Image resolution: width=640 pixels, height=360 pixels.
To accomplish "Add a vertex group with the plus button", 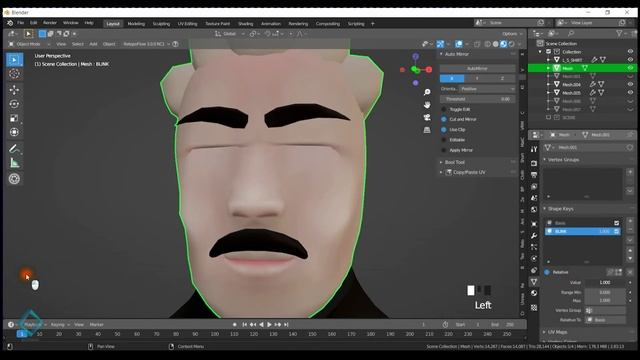I will click(x=630, y=172).
